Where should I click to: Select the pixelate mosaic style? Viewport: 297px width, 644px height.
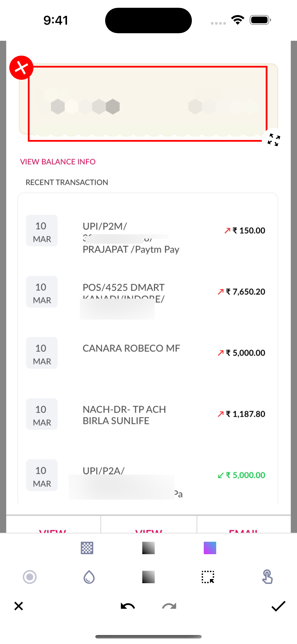tap(87, 548)
